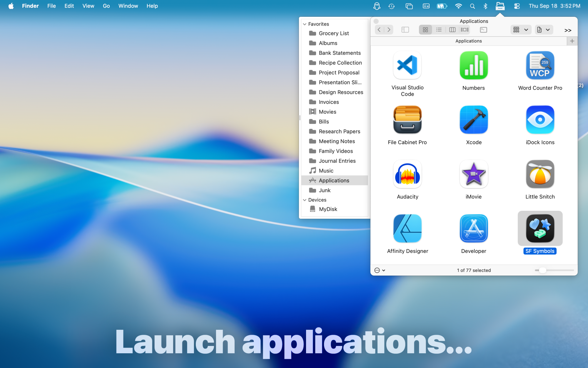Collapse the Devices section
This screenshot has width=588, height=368.
[305, 200]
